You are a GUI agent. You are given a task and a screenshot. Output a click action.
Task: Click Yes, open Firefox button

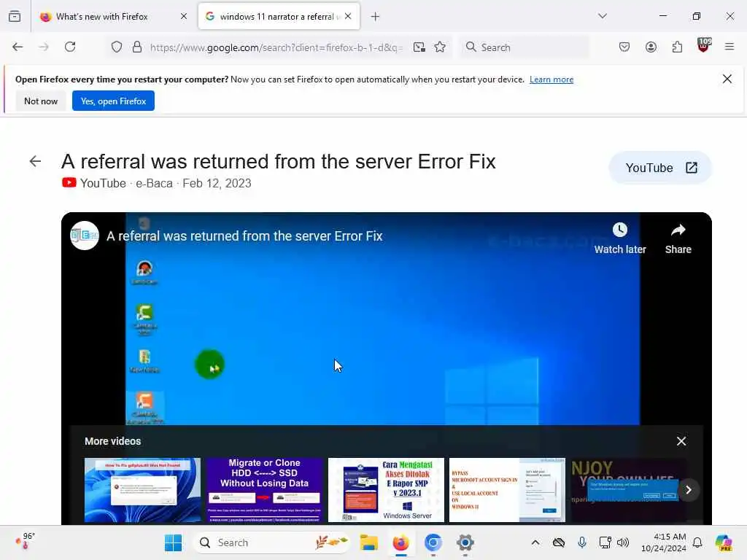click(x=113, y=101)
